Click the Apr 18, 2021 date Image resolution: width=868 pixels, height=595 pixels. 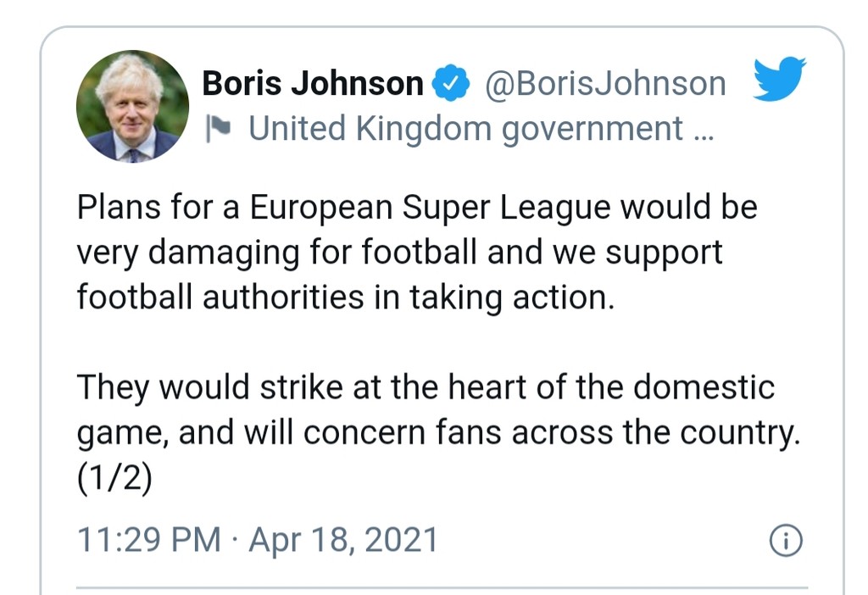[343, 540]
